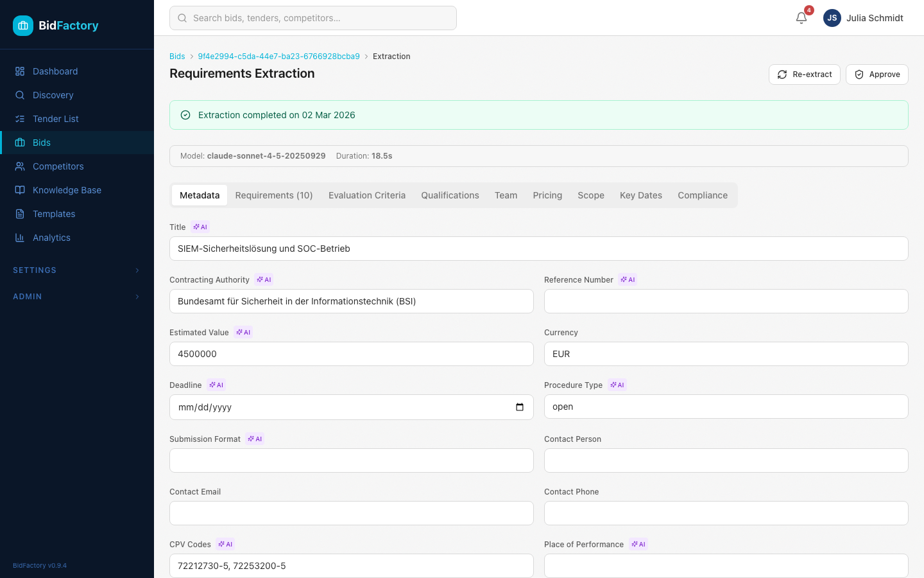
Task: Click AI badge beside Estimated Value
Action: pyautogui.click(x=244, y=332)
